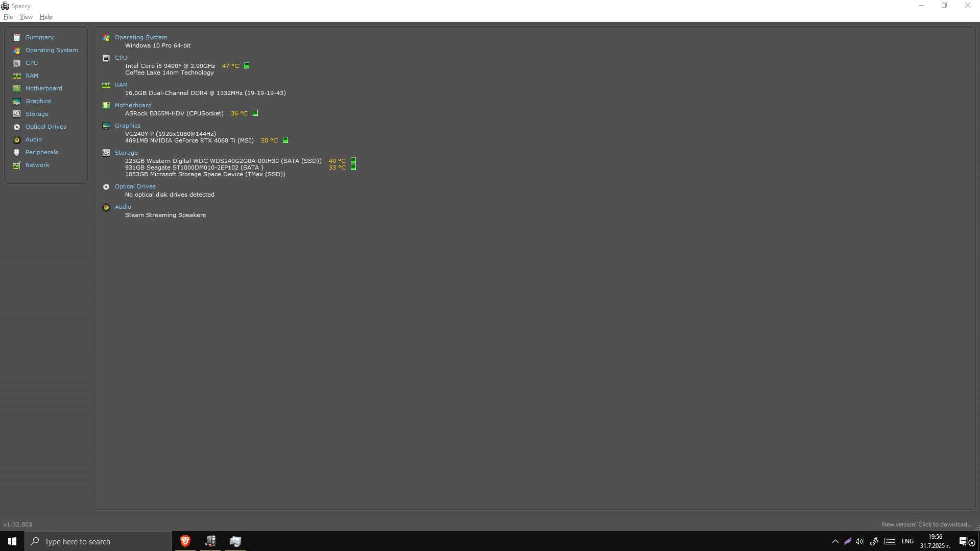Viewport: 980px width, 551px height.
Task: Click the CPU icon in summary pane
Action: (x=106, y=58)
